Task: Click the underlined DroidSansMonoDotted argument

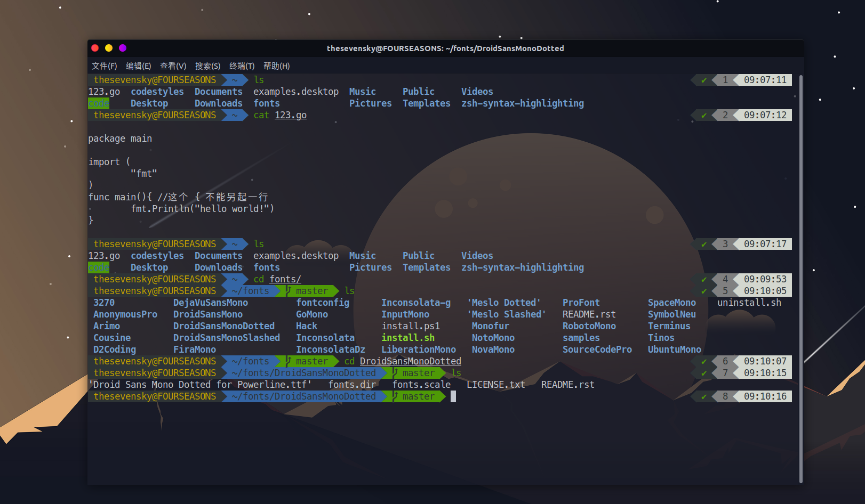Action: (410, 361)
